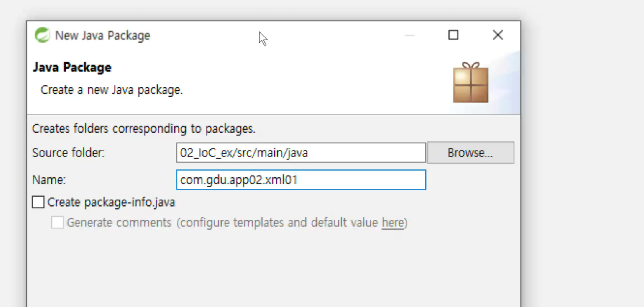This screenshot has height=307, width=644.
Task: Toggle the Generate comments checkbox
Action: point(57,222)
